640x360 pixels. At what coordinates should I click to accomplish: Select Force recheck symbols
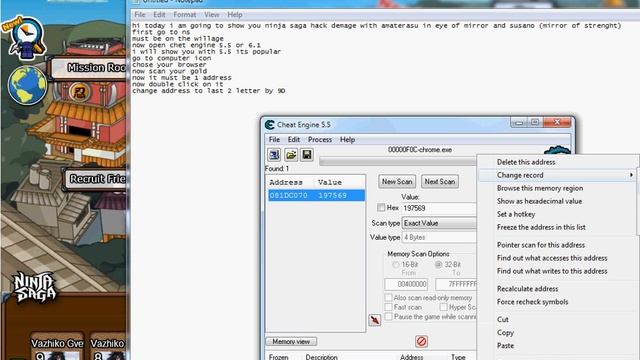coord(532,302)
